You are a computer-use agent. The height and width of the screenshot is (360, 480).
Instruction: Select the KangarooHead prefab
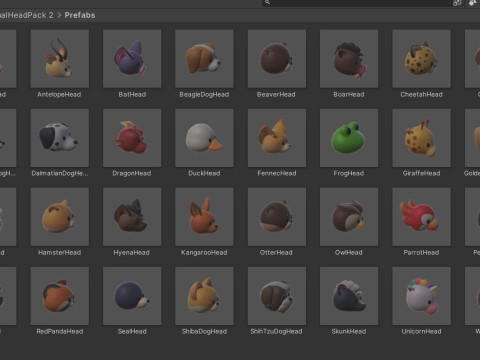(x=204, y=217)
